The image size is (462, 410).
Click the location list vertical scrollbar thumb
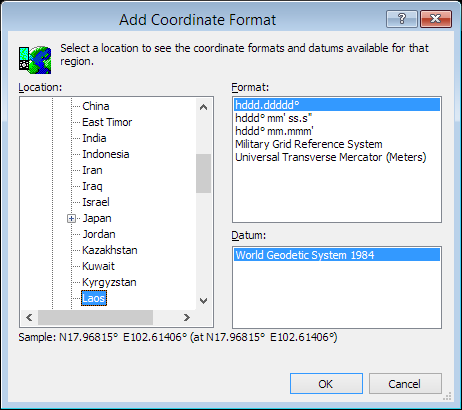point(203,173)
